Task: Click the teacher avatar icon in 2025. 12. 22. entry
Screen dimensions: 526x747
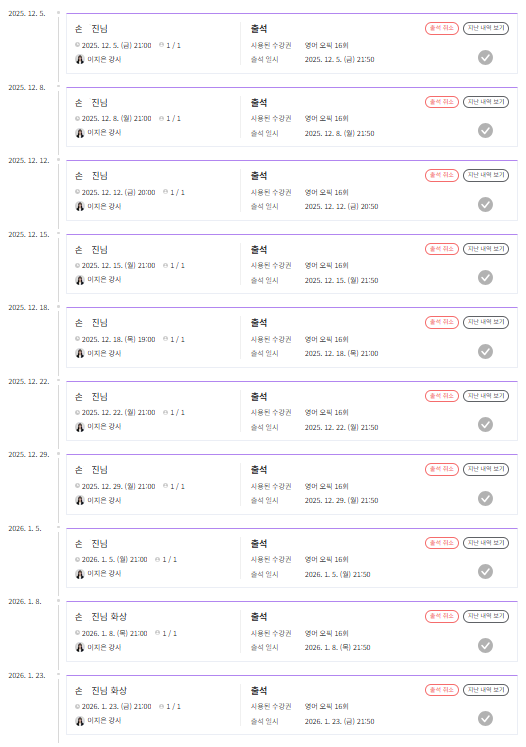Action: [80, 427]
